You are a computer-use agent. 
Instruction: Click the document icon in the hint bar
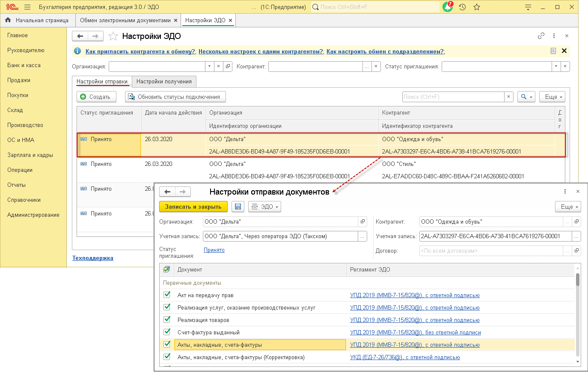(553, 51)
